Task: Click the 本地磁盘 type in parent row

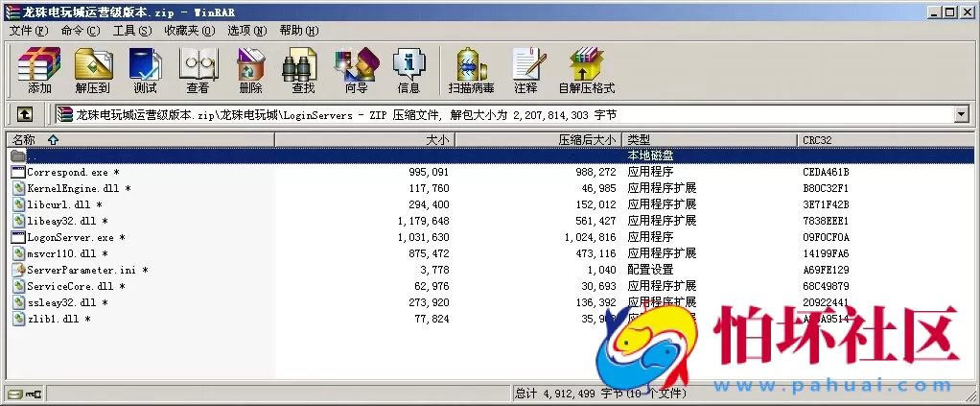Action: tap(651, 155)
